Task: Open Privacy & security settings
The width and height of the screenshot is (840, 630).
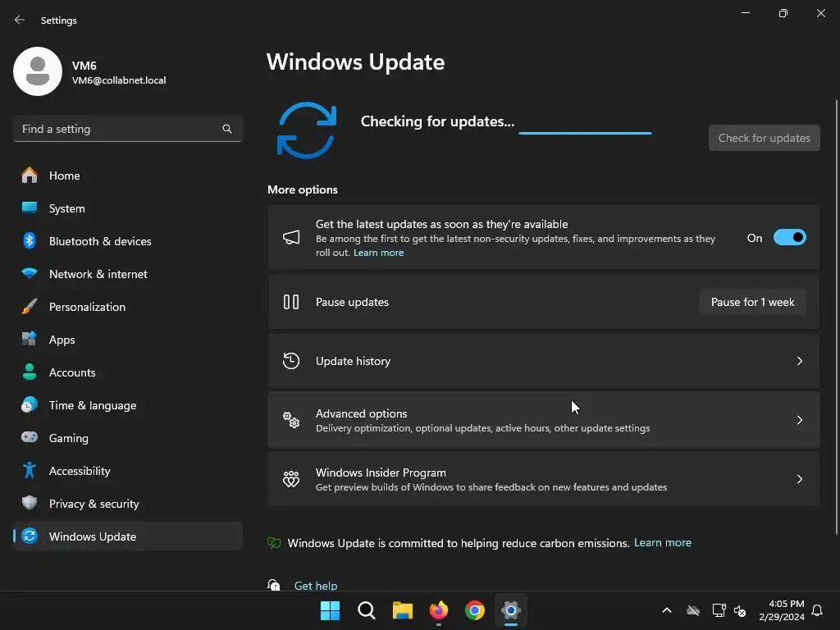Action: pos(128,503)
